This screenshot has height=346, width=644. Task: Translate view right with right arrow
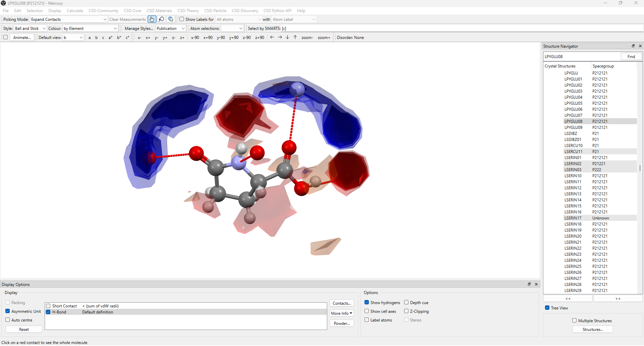point(280,38)
